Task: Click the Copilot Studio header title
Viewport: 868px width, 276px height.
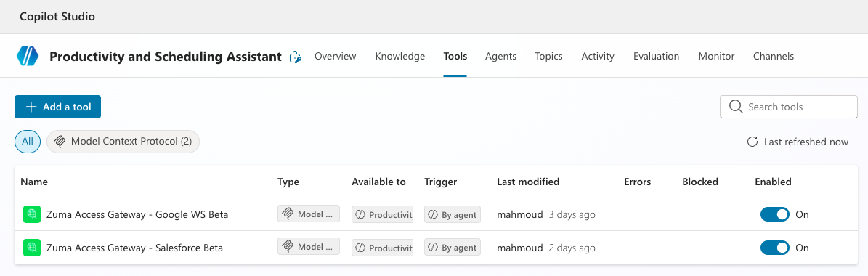Action: pyautogui.click(x=57, y=17)
